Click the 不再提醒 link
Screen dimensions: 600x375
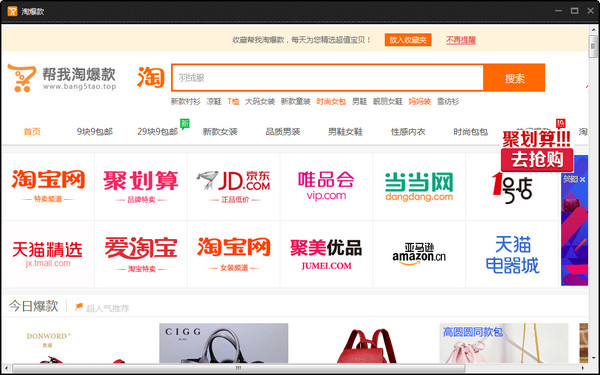click(x=461, y=40)
